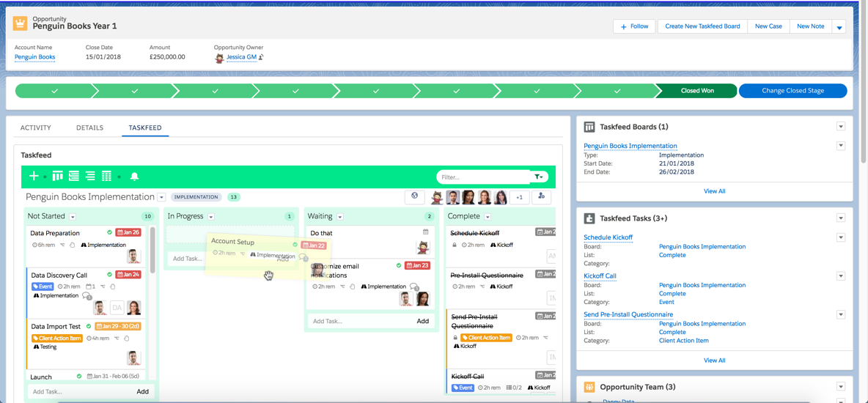Select the Taskfeed tab
Screen dimensions: 868x403
tap(145, 128)
